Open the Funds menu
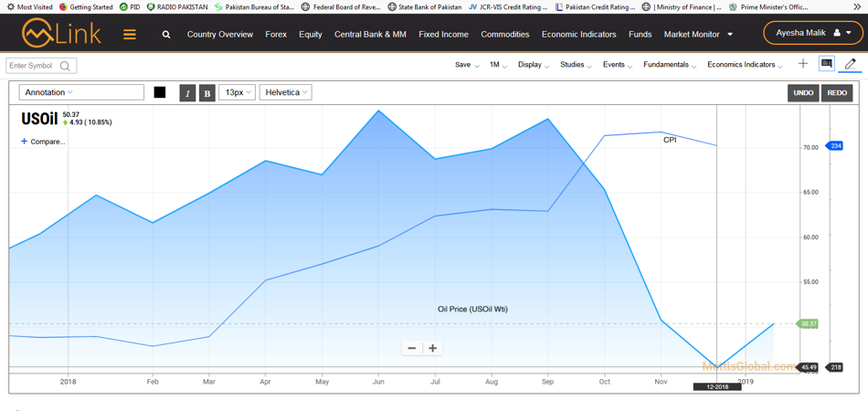Image resolution: width=868 pixels, height=411 pixels. pos(640,35)
